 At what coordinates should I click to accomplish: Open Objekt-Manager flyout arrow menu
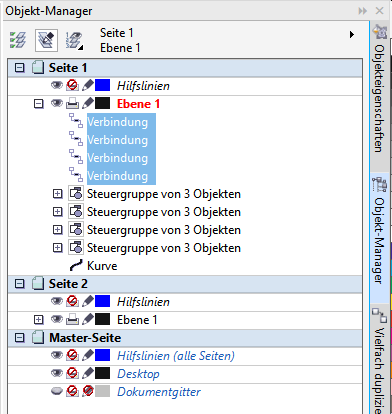[x=352, y=34]
